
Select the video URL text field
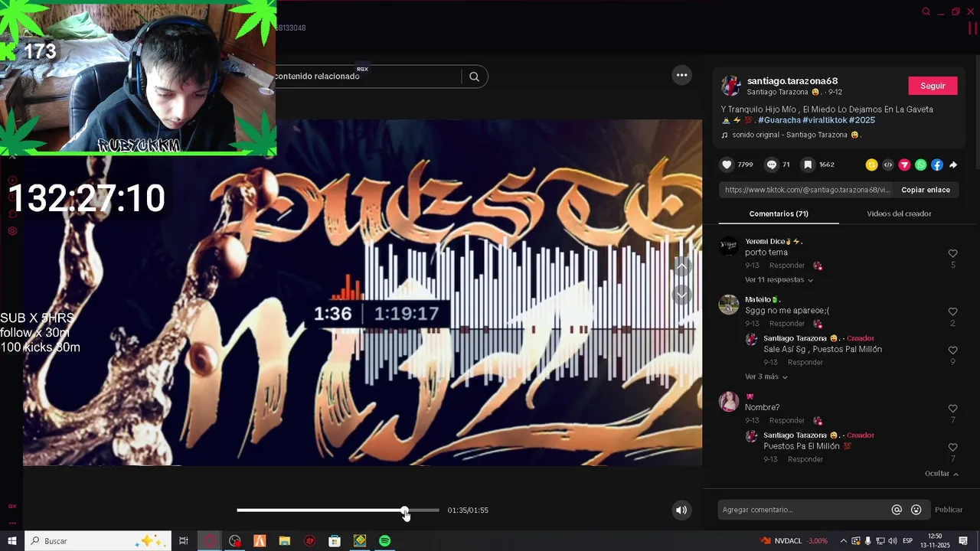[807, 190]
